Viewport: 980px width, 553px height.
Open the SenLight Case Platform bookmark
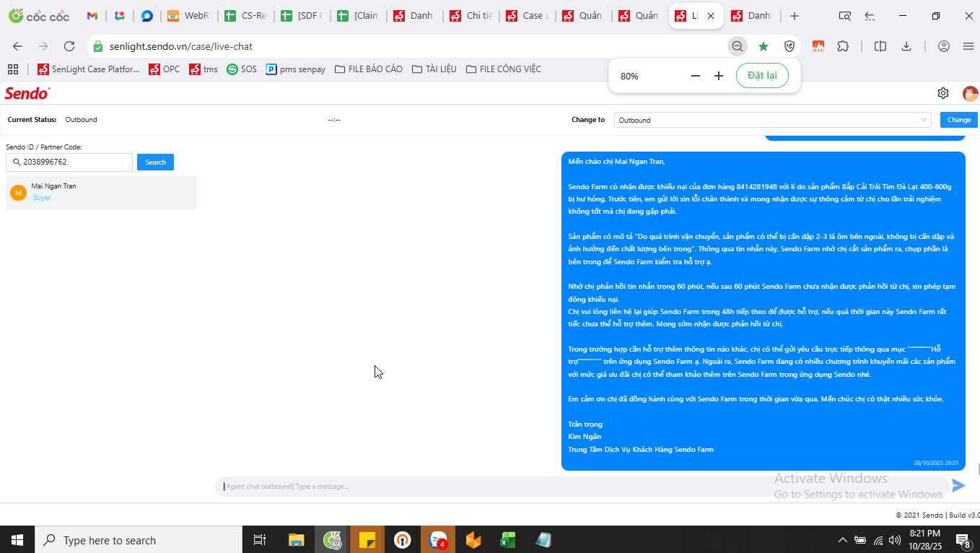(89, 69)
